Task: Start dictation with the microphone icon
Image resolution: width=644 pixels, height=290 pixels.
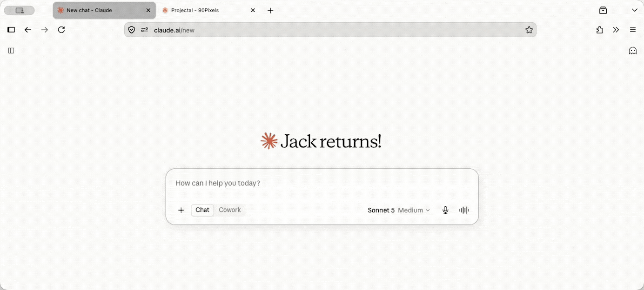Action: (445, 210)
